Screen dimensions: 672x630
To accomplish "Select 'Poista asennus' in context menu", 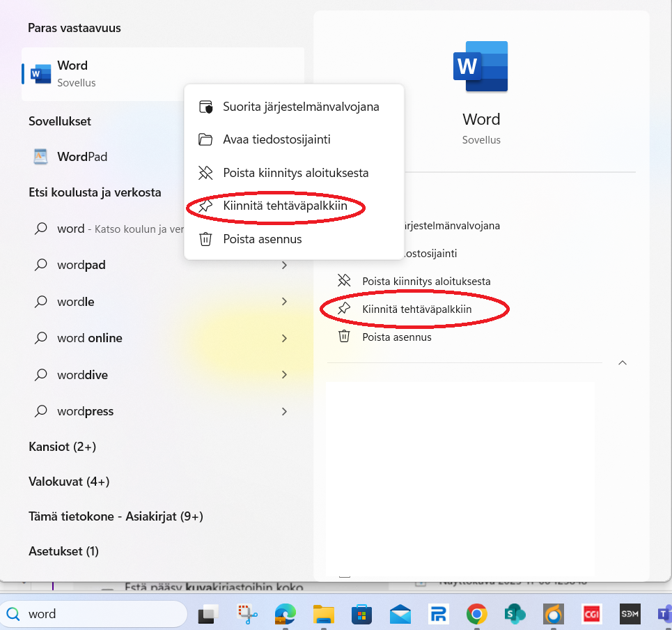I will (262, 239).
